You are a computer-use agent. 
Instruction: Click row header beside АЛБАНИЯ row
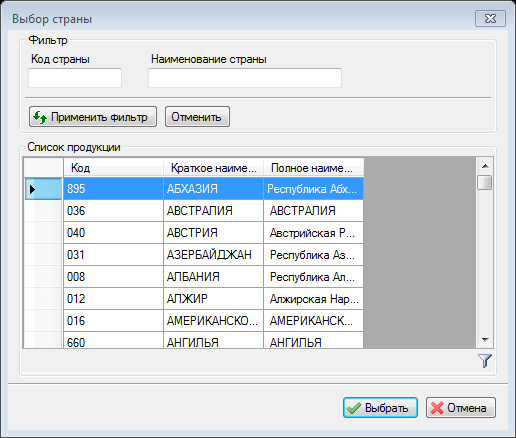coord(43,277)
